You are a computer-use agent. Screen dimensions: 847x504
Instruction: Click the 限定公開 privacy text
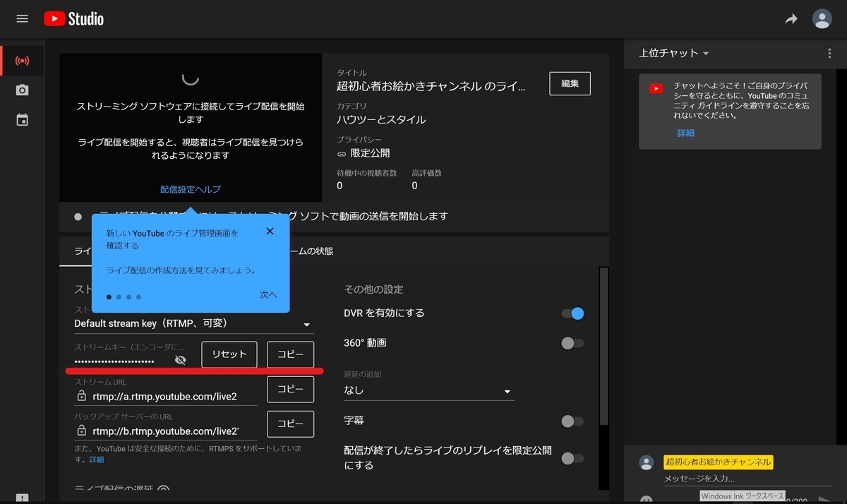[370, 153]
